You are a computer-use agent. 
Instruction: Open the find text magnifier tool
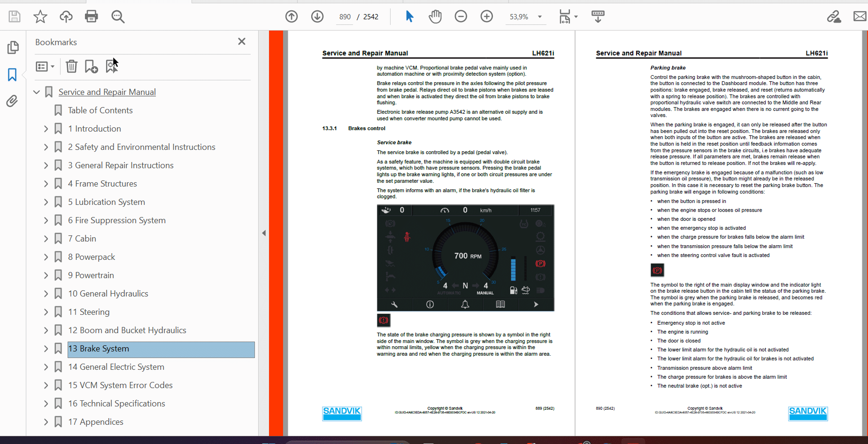coord(118,17)
